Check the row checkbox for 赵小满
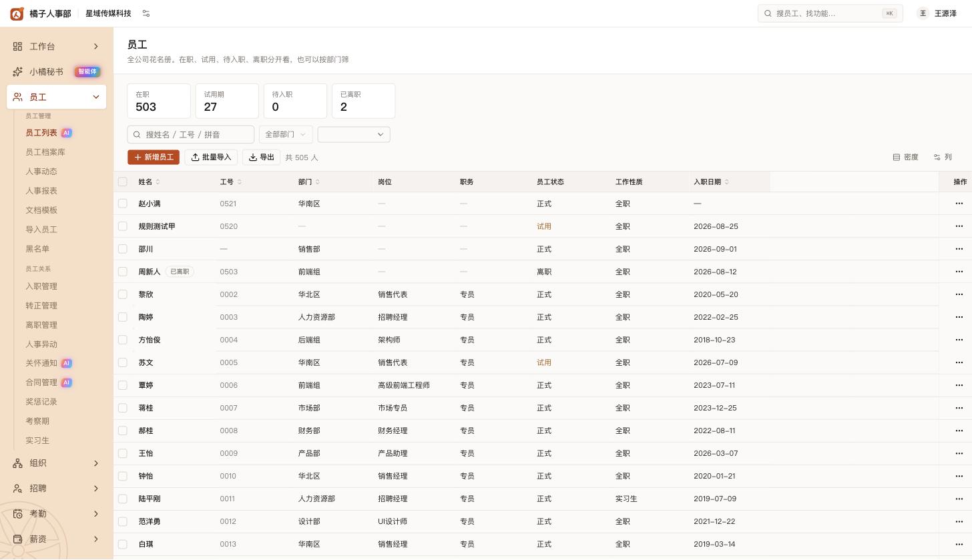This screenshot has width=972, height=560. pyautogui.click(x=123, y=204)
